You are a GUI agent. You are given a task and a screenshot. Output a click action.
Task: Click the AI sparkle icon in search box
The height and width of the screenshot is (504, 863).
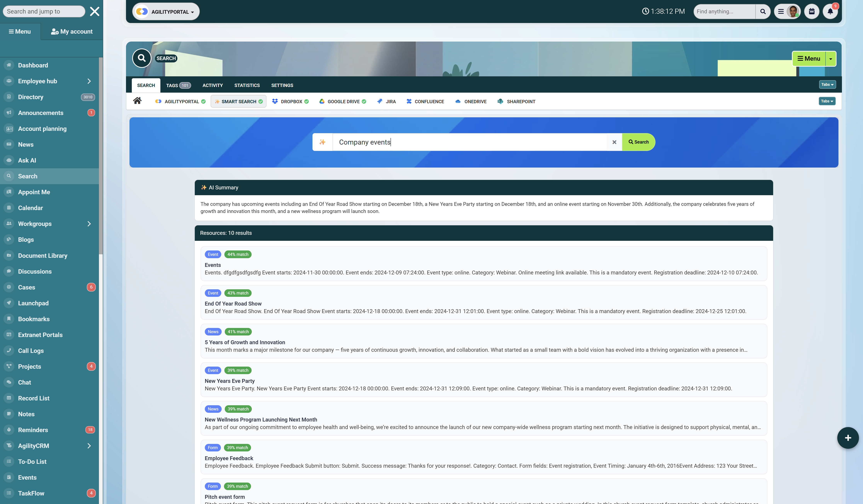coord(322,142)
